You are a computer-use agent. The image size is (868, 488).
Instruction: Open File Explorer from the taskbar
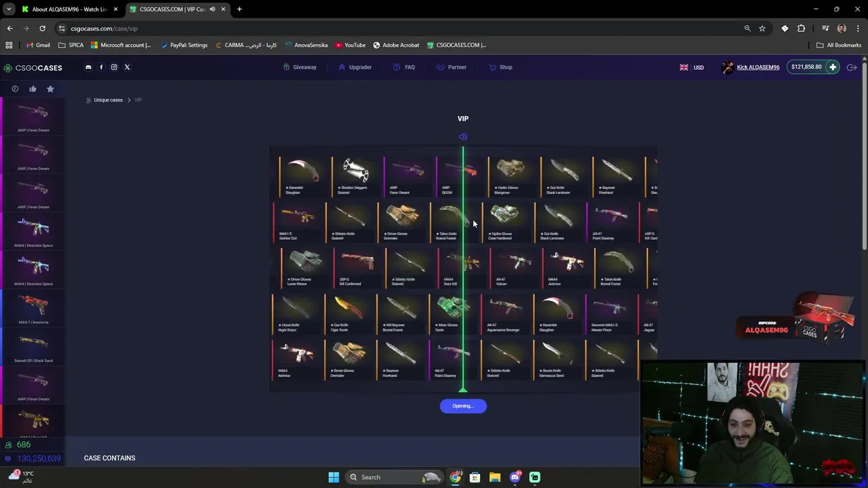495,477
